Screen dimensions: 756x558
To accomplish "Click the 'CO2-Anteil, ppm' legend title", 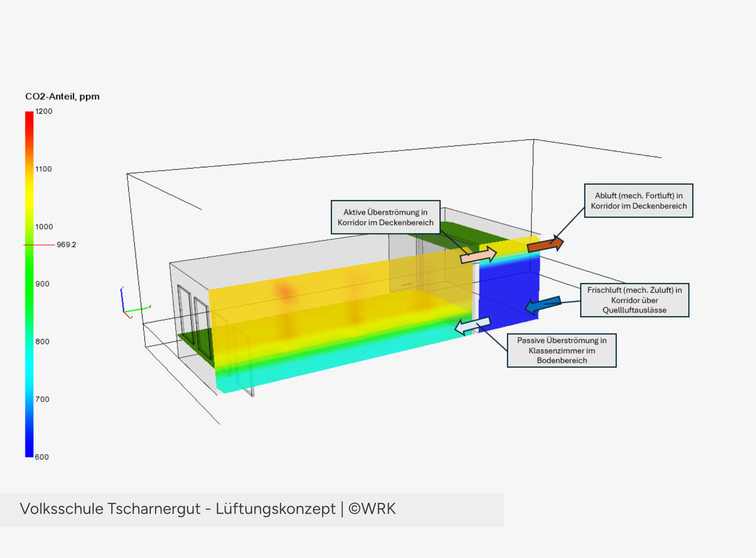I will (62, 96).
